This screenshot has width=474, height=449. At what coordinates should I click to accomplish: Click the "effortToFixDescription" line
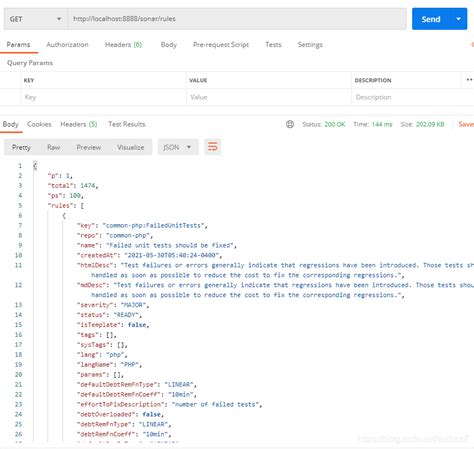pos(170,404)
